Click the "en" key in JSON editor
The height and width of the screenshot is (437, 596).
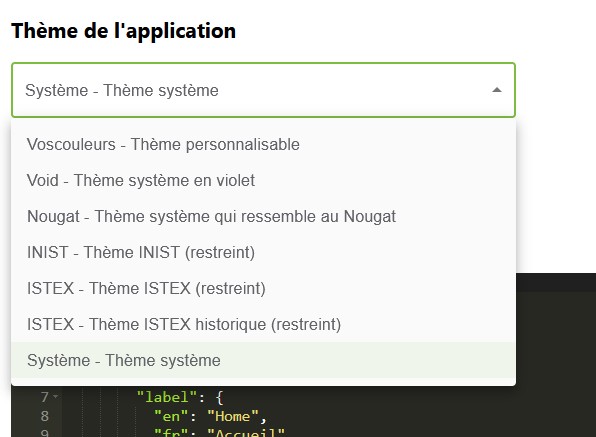click(171, 416)
